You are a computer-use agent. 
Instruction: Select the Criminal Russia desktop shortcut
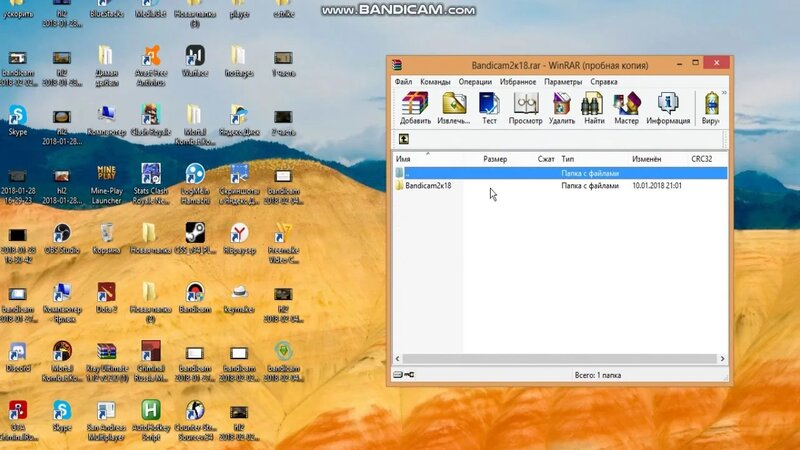click(151, 361)
